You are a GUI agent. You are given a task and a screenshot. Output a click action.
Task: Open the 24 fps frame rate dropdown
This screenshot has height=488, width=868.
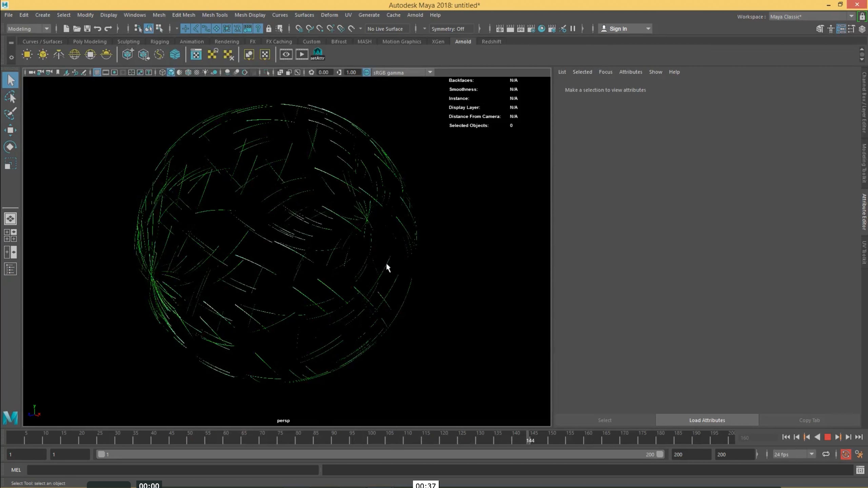coord(811,454)
